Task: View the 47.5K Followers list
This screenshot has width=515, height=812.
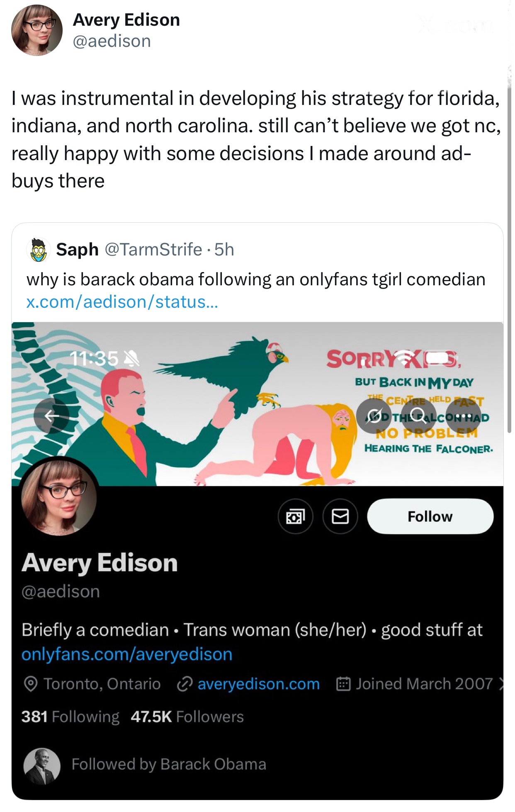Action: point(187,717)
